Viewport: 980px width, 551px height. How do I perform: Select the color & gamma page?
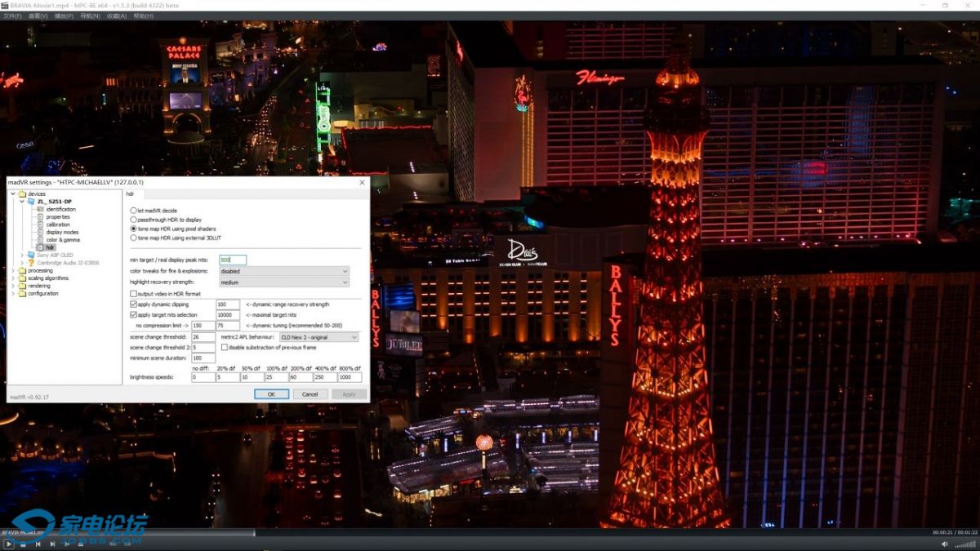pyautogui.click(x=63, y=239)
